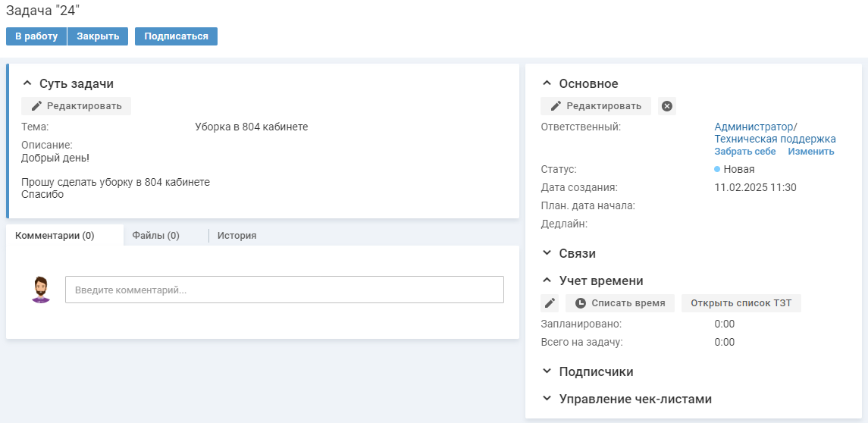Collapse the Учет времени section
This screenshot has height=423, width=868.
(547, 280)
